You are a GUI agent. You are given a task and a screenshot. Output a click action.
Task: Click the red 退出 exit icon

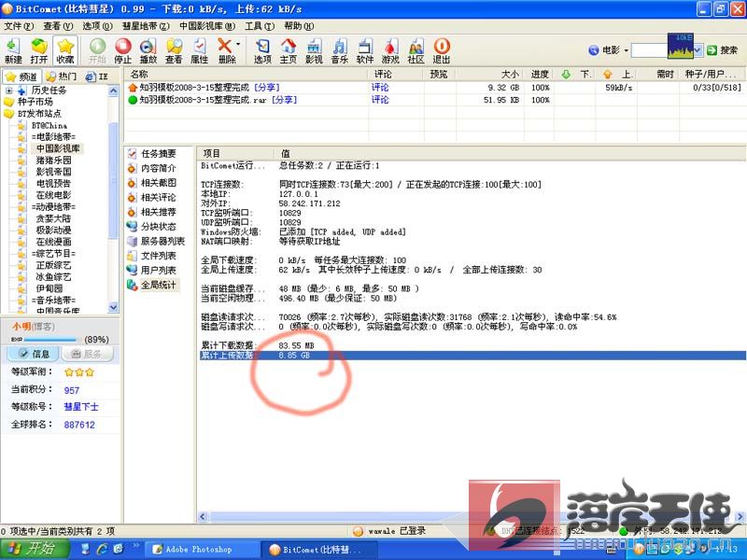pos(442,50)
